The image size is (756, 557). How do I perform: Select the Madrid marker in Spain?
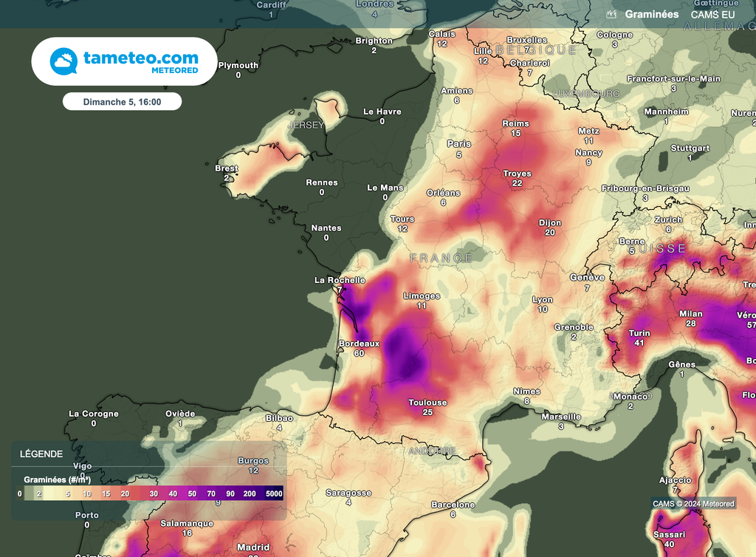point(253,547)
